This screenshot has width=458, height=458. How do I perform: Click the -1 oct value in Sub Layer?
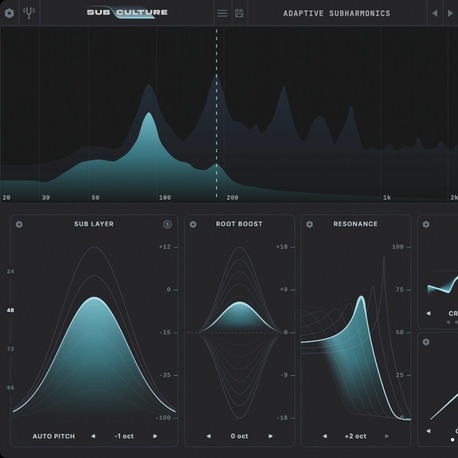124,436
